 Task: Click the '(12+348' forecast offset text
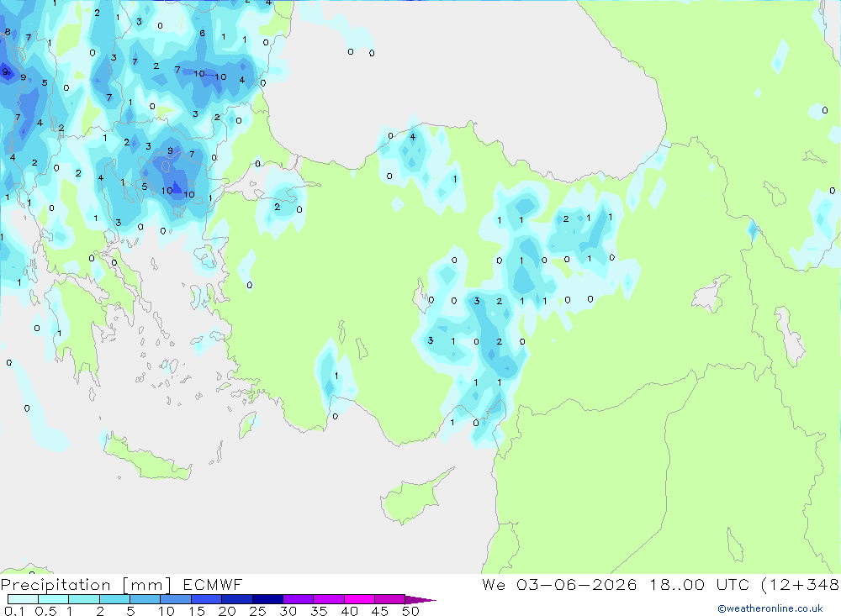[x=801, y=585]
